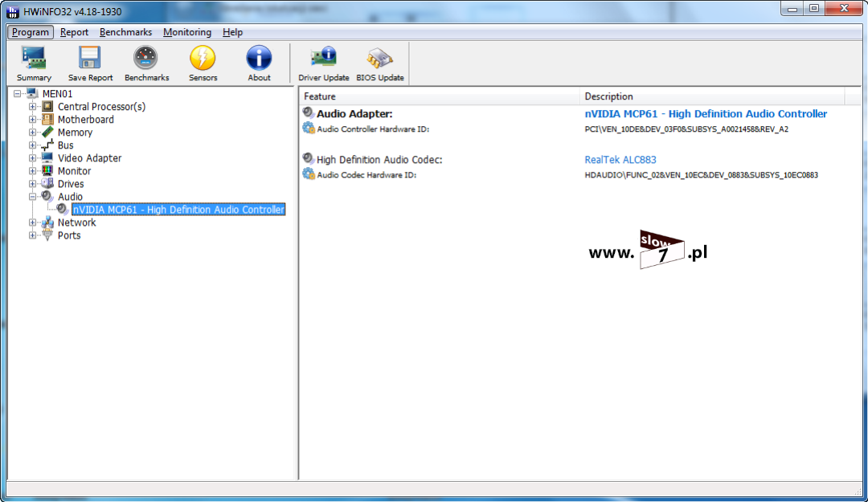Click speaker icon beside High Definition Audio Codec
Image resolution: width=868 pixels, height=502 pixels.
[x=309, y=159]
